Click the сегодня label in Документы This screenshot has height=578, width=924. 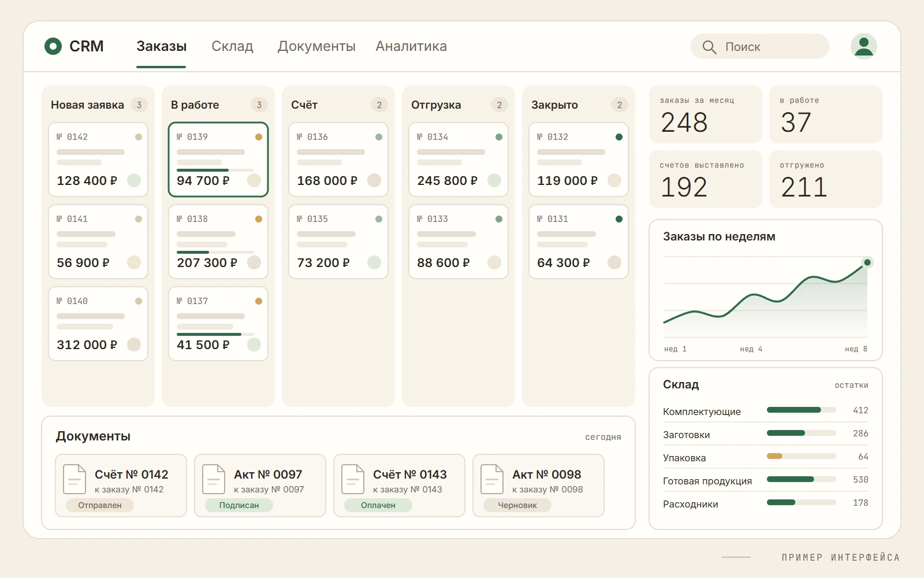(603, 437)
